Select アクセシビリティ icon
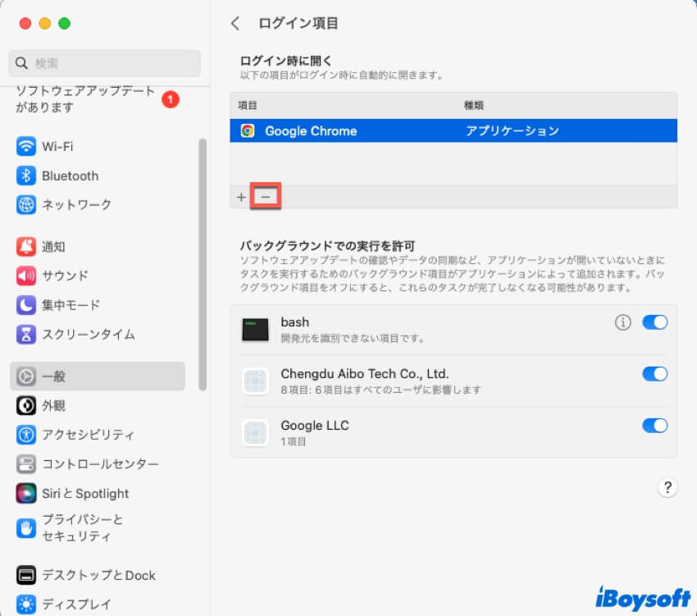The image size is (697, 616). pyautogui.click(x=25, y=435)
